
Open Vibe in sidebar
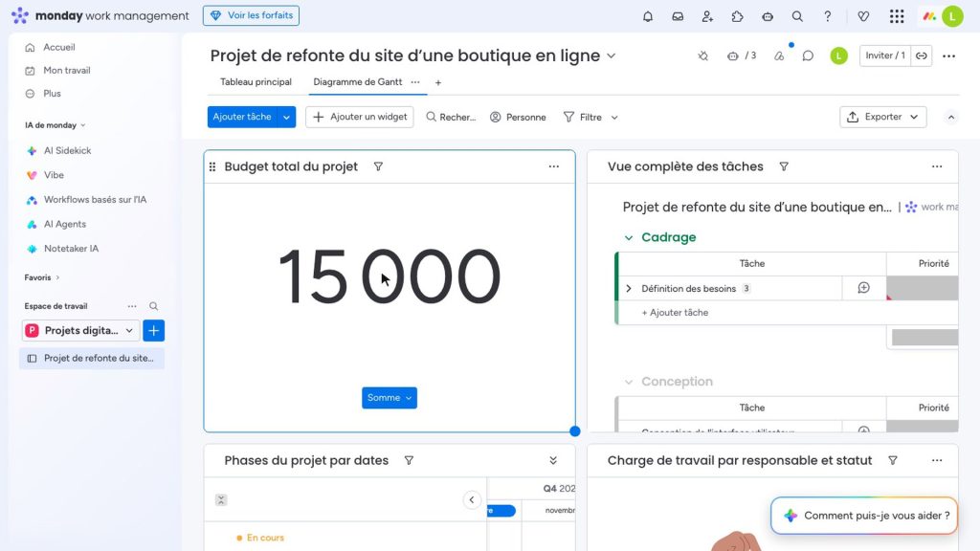(54, 175)
